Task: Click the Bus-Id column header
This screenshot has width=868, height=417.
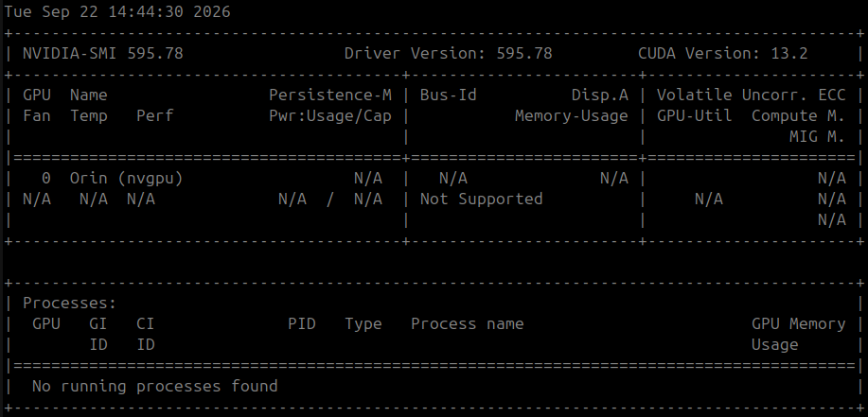Action: (449, 96)
